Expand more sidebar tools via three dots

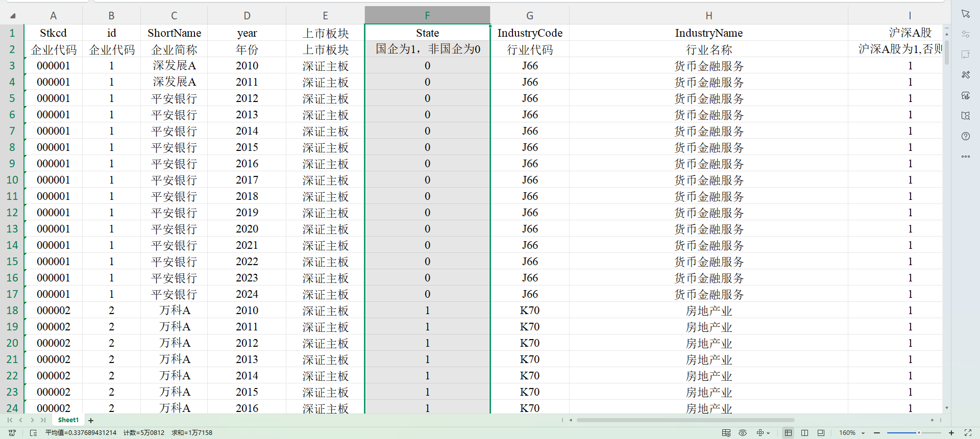pos(965,157)
